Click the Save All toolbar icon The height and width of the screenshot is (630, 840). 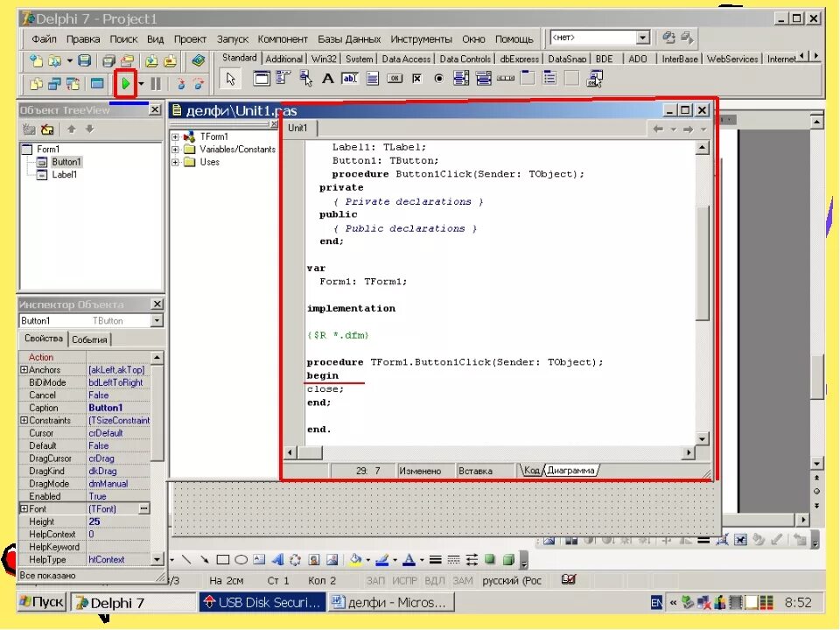pos(108,61)
